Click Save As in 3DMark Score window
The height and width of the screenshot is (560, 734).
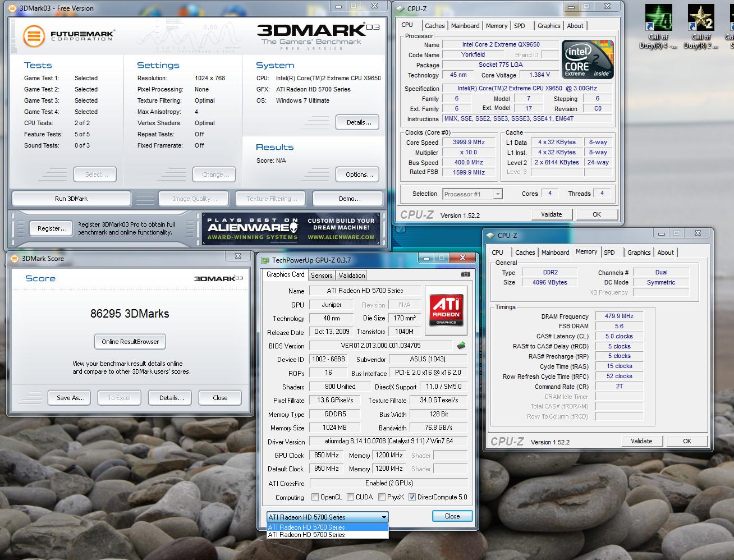71,398
